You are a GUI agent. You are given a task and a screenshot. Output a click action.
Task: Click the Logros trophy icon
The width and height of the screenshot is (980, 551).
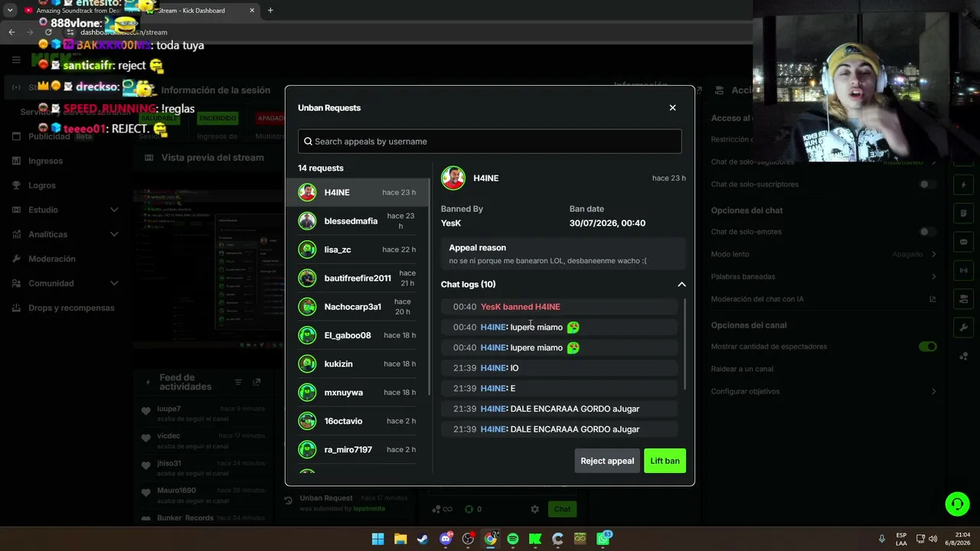[x=16, y=185]
